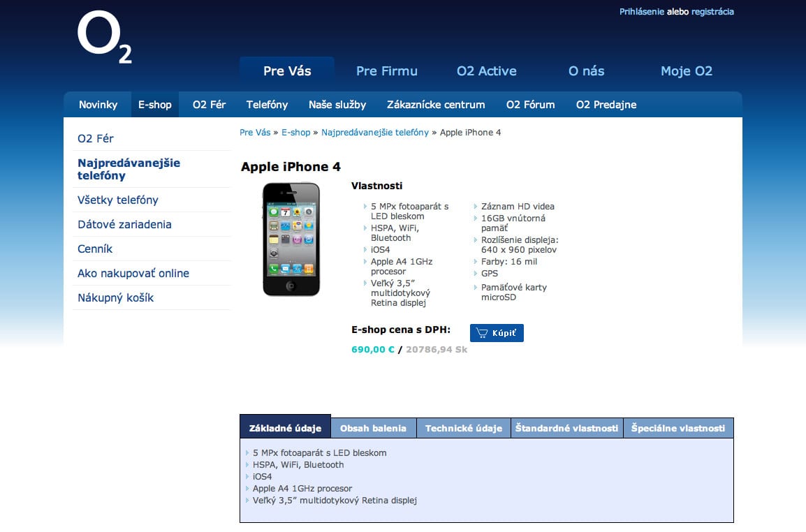The height and width of the screenshot is (532, 806).
Task: Click the O2 logo
Action: tap(104, 37)
